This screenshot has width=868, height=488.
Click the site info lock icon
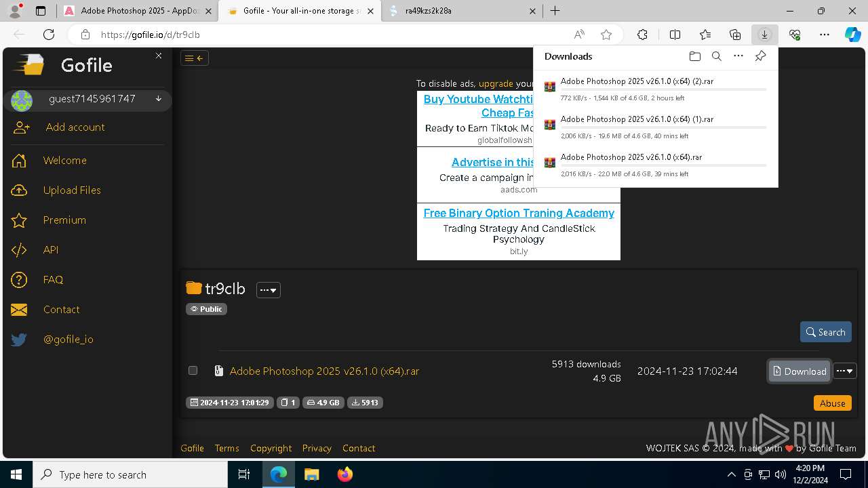85,35
